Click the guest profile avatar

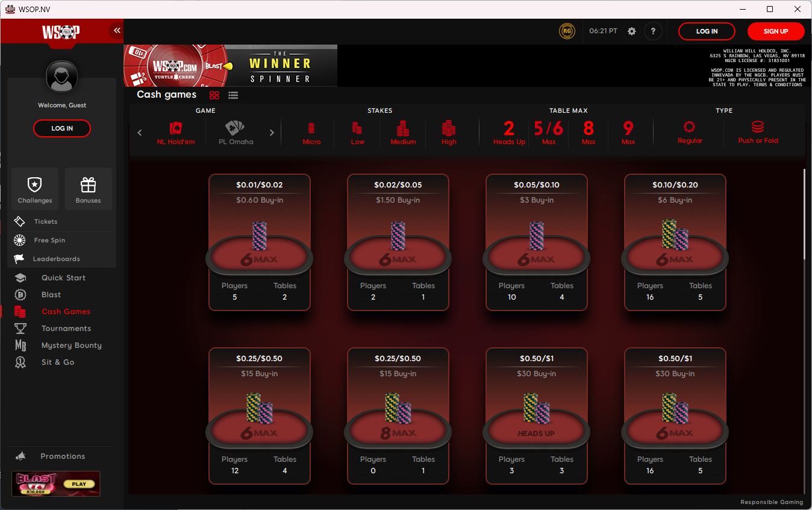point(62,77)
